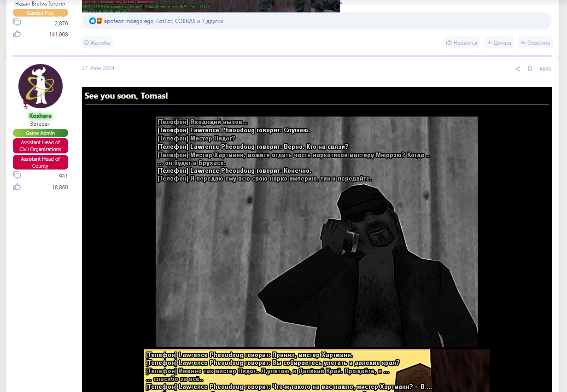Click the Gambit Plus badge
Screen dimensions: 567x392
pos(41,13)
